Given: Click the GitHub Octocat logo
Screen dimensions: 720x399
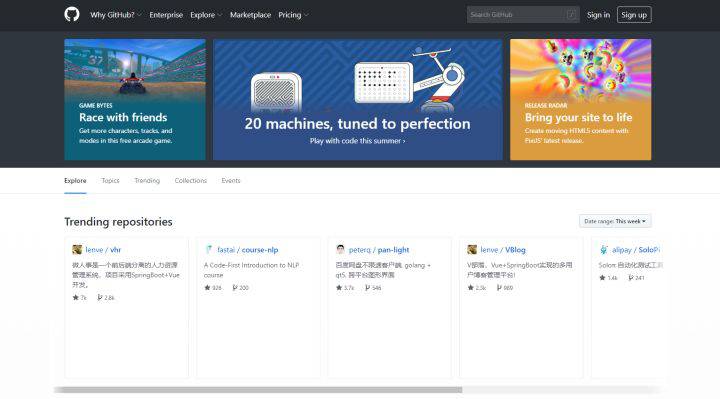Looking at the screenshot, I should tap(72, 15).
